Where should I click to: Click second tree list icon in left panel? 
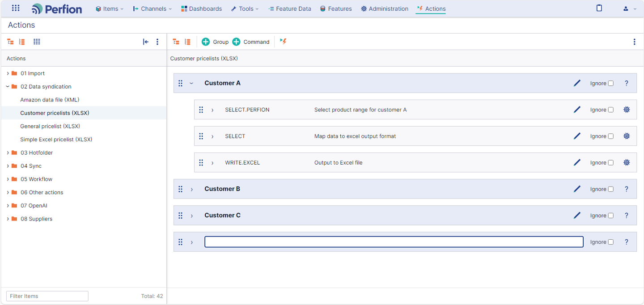click(22, 42)
